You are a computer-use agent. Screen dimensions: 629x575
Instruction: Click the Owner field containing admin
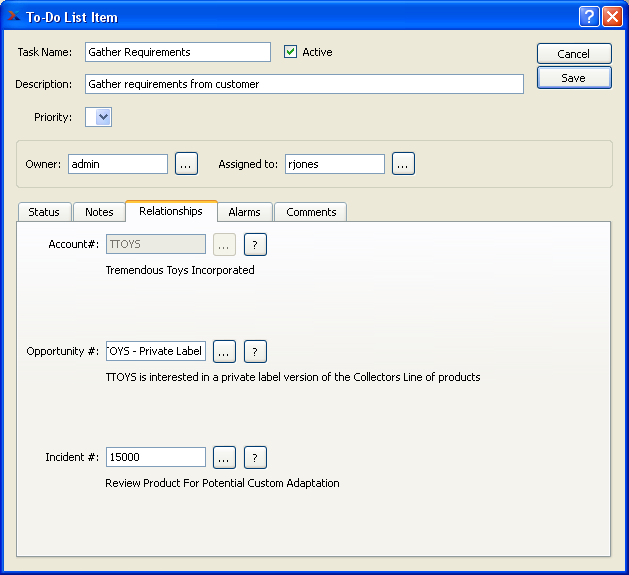pos(118,164)
